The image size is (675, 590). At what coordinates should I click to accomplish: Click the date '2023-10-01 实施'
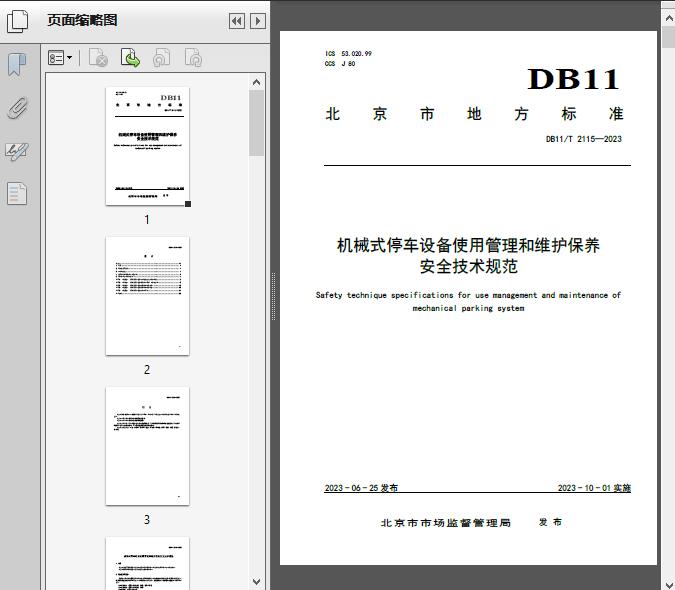click(x=594, y=488)
